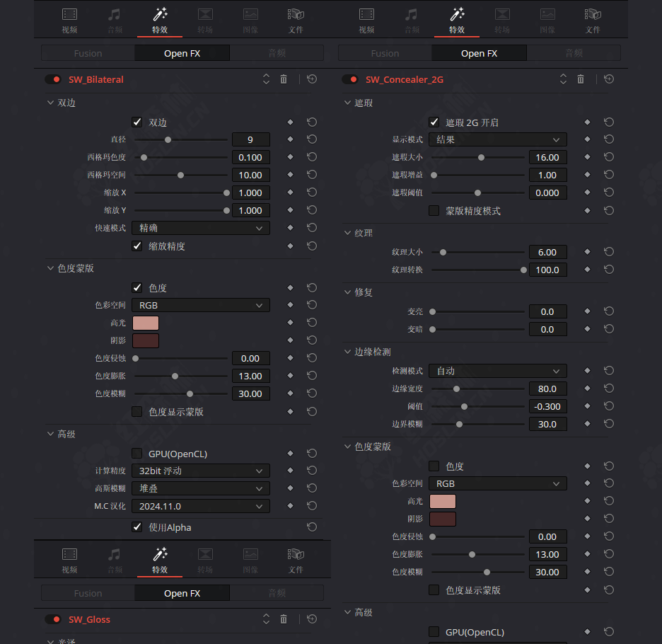Click the 直径 value field showing 9
The image size is (662, 644).
pos(251,139)
